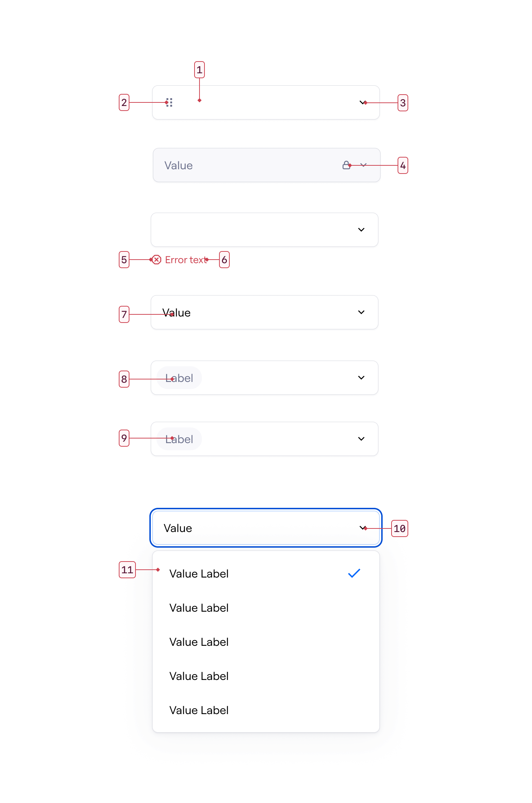Click the Label chip in marker 9 dropdown

point(179,439)
